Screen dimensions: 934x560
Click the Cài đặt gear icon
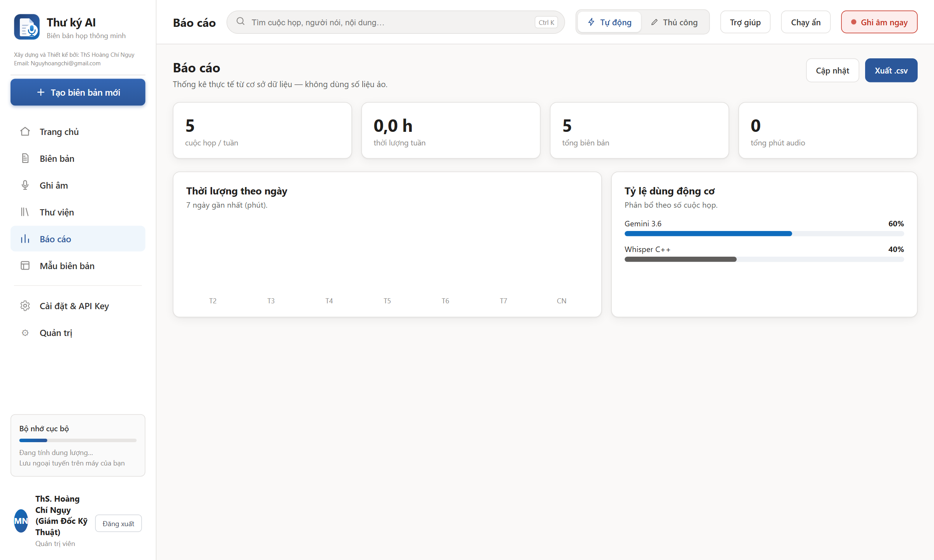(25, 306)
